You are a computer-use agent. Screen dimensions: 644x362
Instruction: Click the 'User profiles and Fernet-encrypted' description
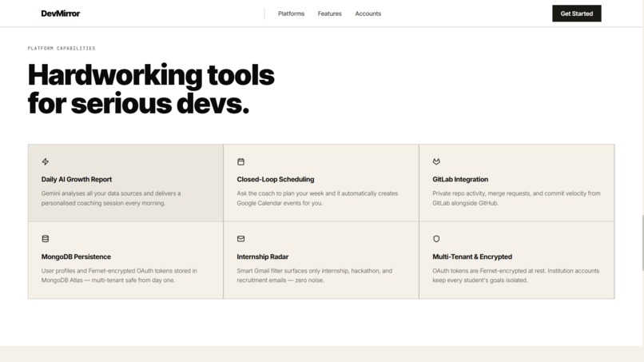coord(119,276)
